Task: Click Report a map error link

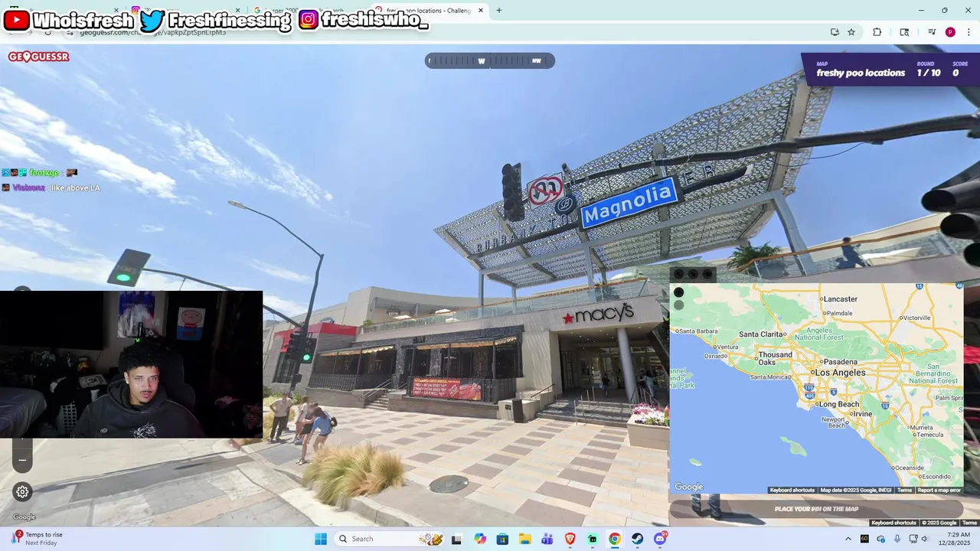Action: pyautogui.click(x=939, y=490)
